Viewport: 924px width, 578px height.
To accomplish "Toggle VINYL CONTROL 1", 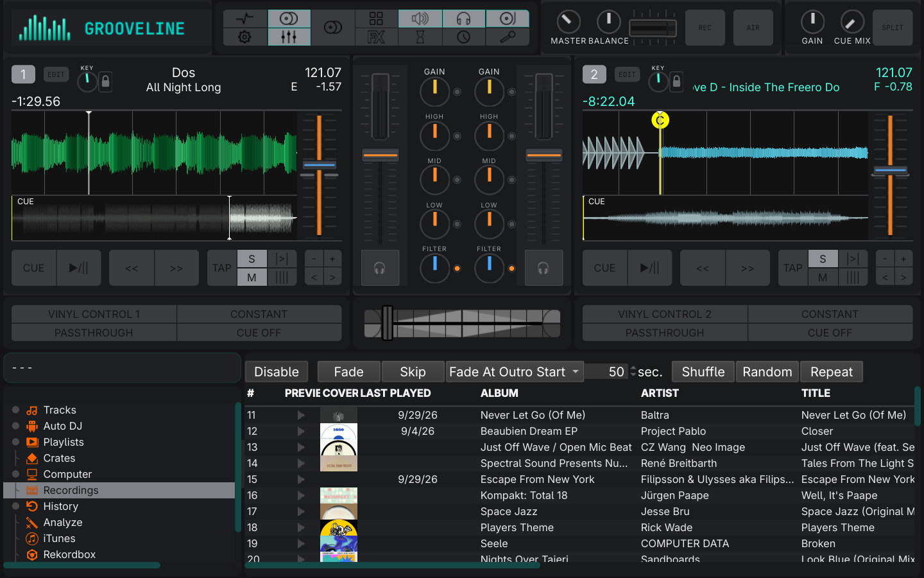I will tap(94, 314).
